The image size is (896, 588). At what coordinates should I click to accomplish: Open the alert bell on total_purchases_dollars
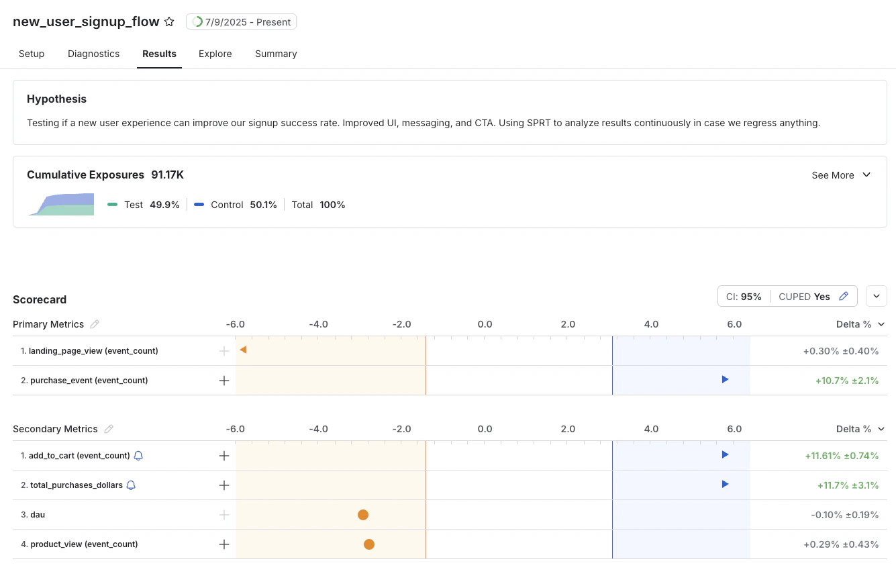pos(132,485)
